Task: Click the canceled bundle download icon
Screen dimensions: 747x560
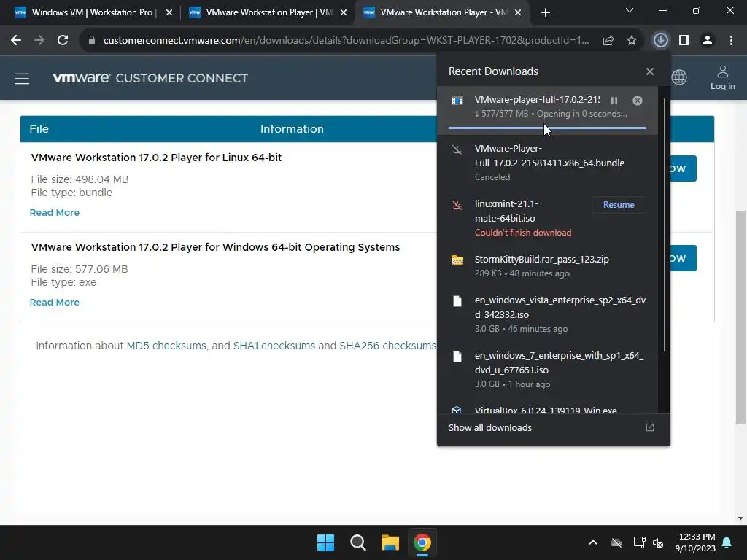Action: (457, 150)
